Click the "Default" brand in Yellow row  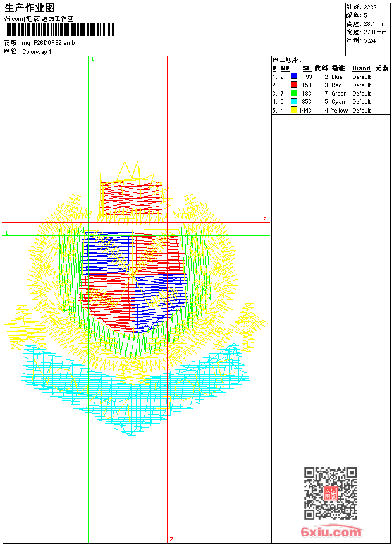pos(362,110)
